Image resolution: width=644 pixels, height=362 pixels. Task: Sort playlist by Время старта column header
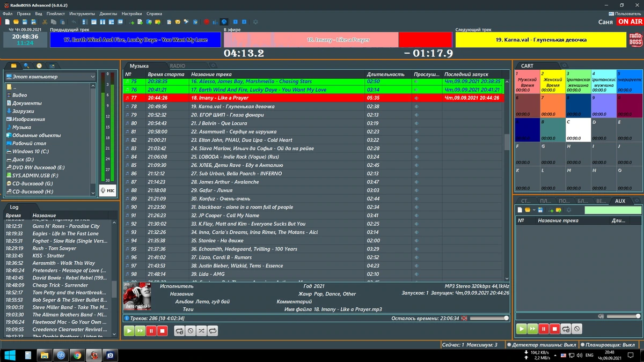(166, 74)
